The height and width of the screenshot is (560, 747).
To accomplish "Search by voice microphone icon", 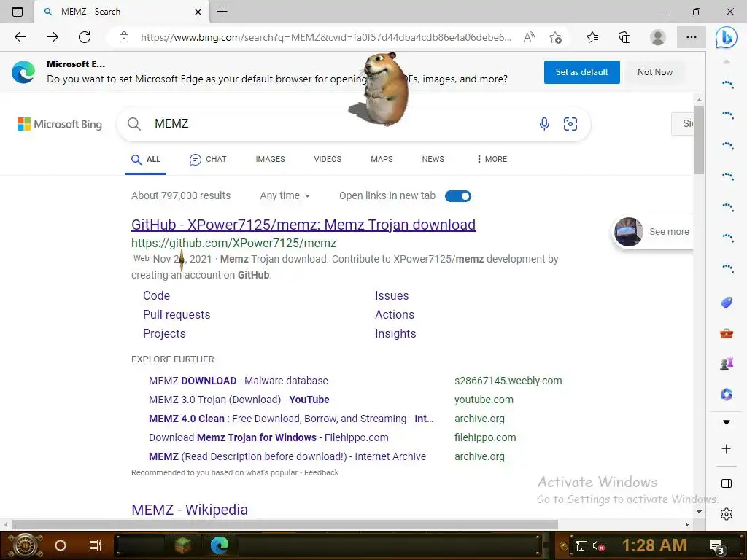I will coord(544,124).
